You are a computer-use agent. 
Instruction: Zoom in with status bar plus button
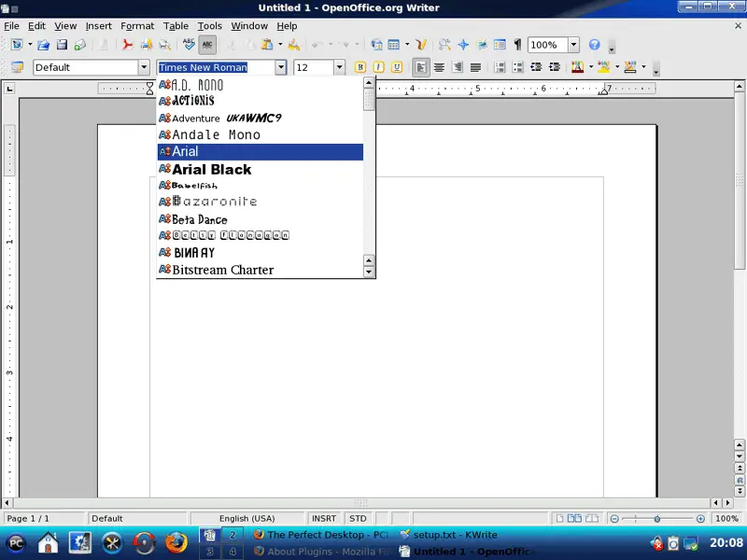pyautogui.click(x=700, y=519)
